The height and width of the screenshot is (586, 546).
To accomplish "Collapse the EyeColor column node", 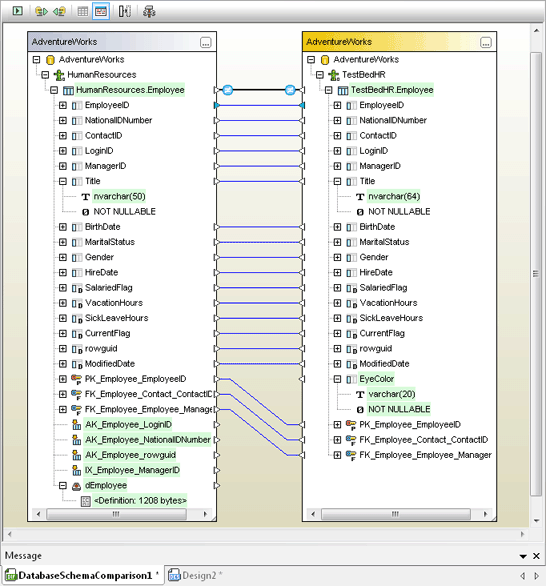I will pyautogui.click(x=337, y=379).
